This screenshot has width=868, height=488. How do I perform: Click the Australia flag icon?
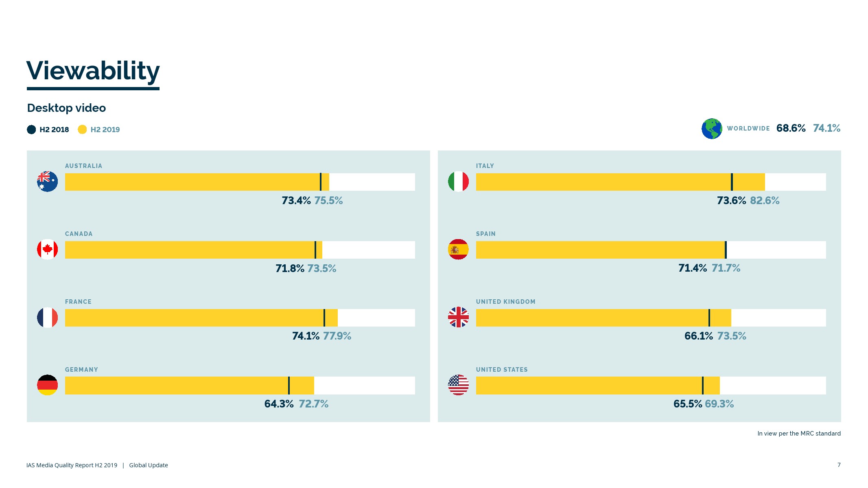pyautogui.click(x=47, y=181)
